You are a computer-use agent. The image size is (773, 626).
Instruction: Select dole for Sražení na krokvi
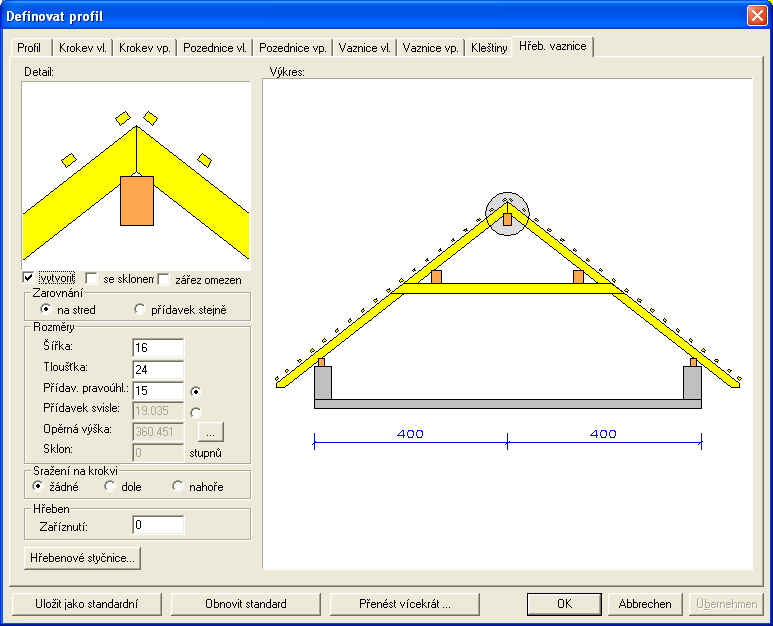[110, 486]
